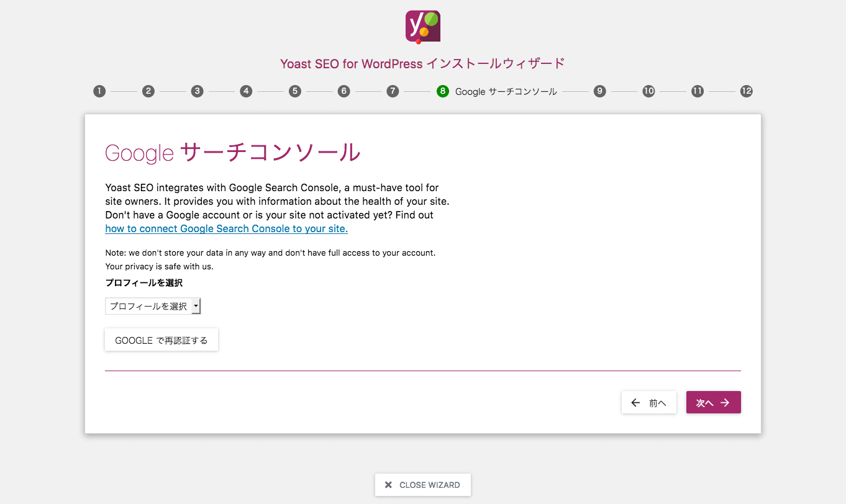Navigate to wizard step 6
The width and height of the screenshot is (846, 504).
point(343,91)
